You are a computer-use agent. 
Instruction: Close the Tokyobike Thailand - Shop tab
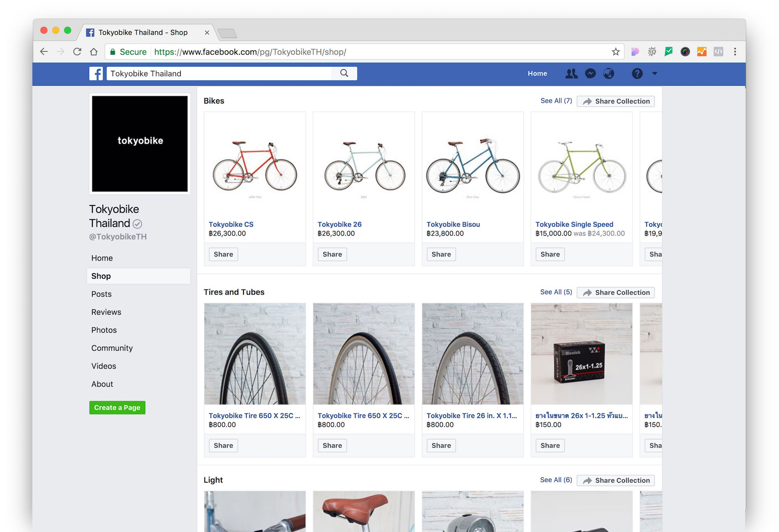[x=207, y=33]
